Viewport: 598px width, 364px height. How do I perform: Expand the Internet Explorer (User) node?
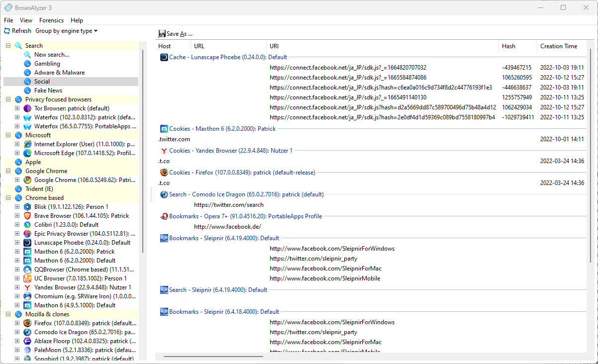17,144
